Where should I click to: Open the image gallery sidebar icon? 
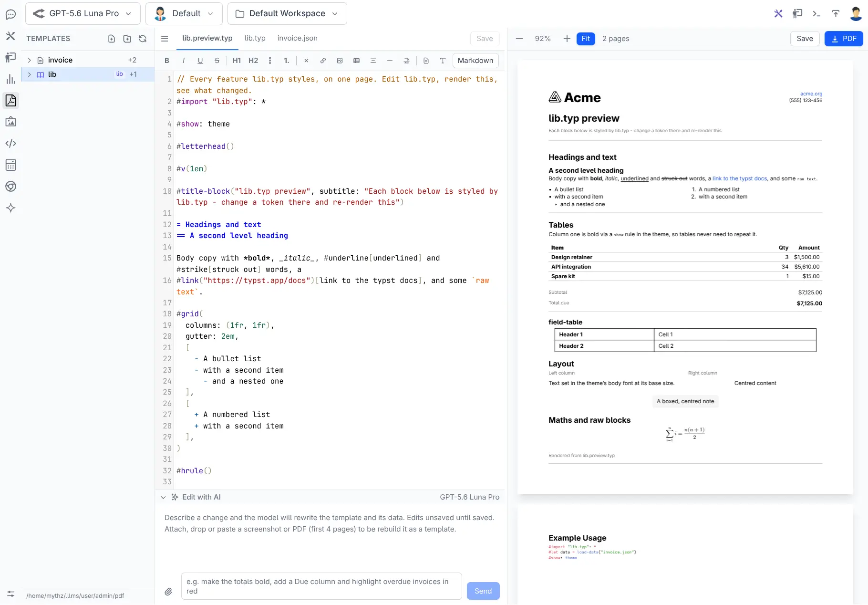point(10,122)
